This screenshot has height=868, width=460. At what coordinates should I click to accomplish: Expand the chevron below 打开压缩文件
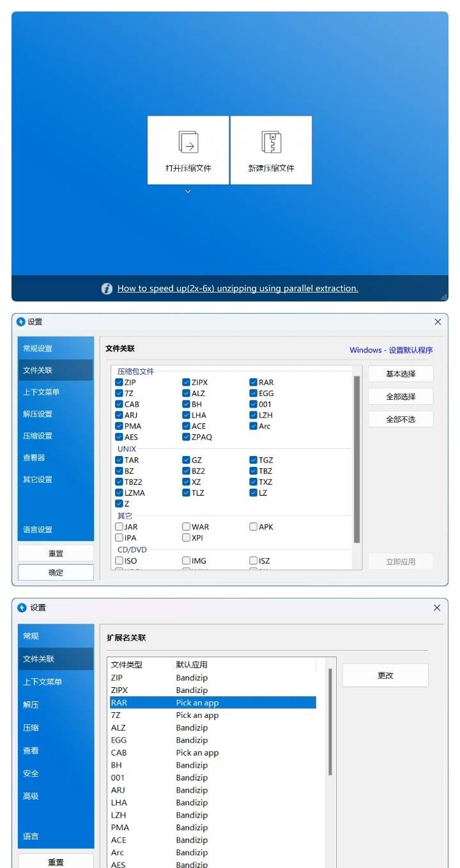(x=188, y=192)
